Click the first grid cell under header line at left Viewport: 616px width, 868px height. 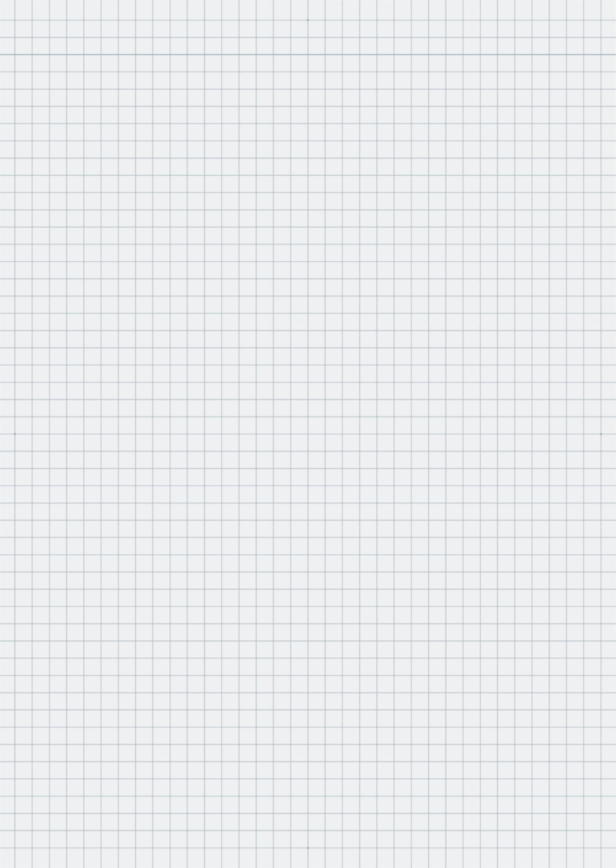point(7,63)
